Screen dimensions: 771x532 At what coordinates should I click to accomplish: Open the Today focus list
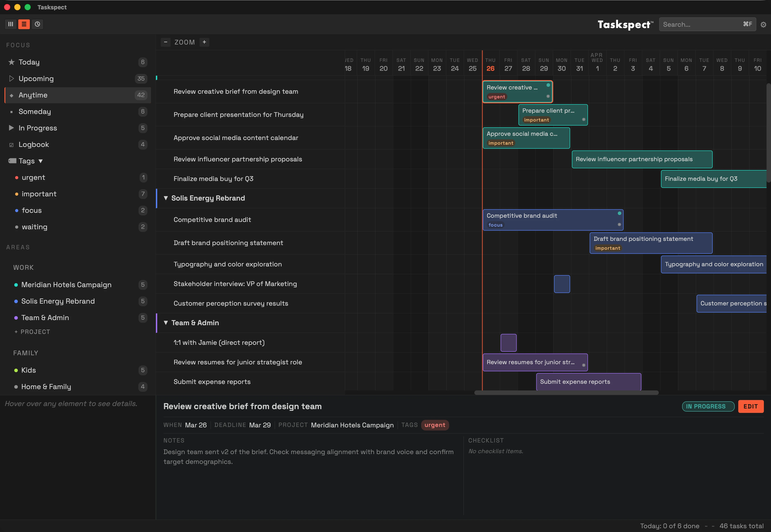pyautogui.click(x=78, y=62)
